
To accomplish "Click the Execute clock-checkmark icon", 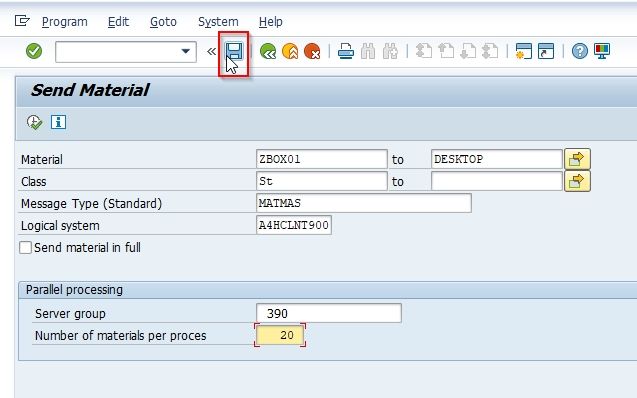I will [35, 122].
